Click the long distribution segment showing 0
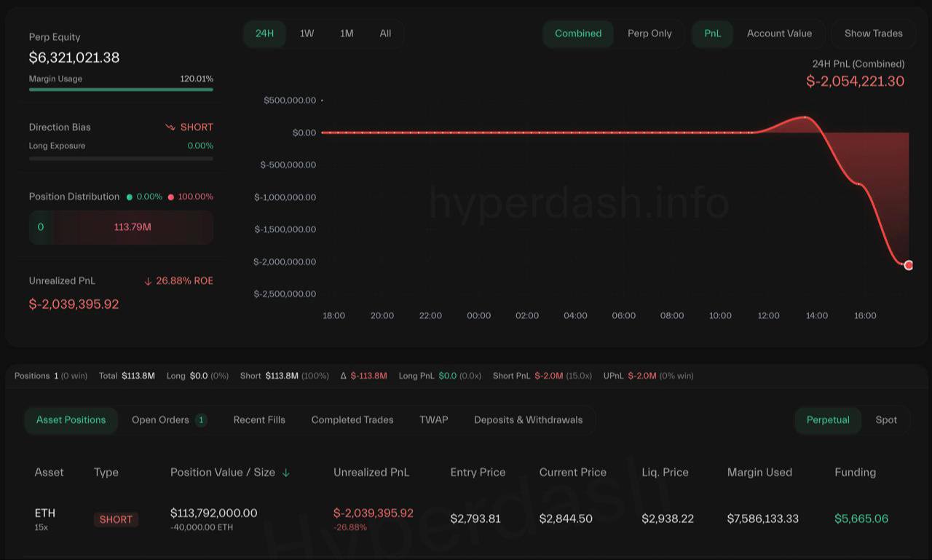 [40, 227]
